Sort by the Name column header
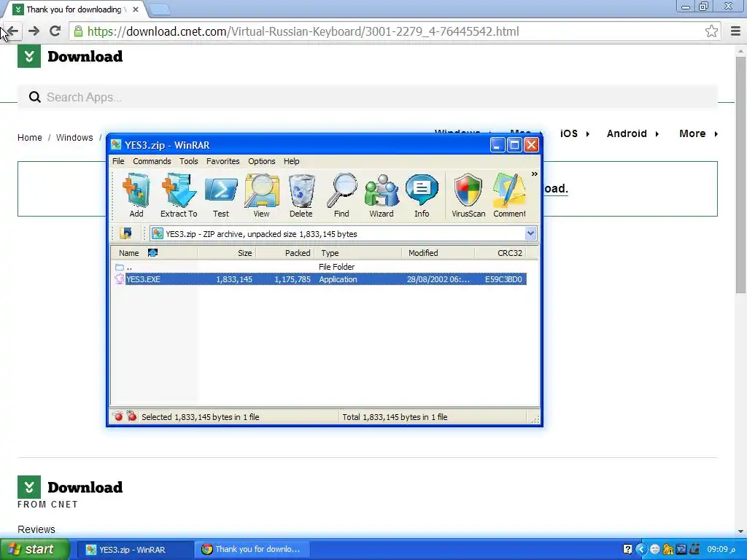Screen dimensions: 747x560 pyautogui.click(x=154, y=253)
